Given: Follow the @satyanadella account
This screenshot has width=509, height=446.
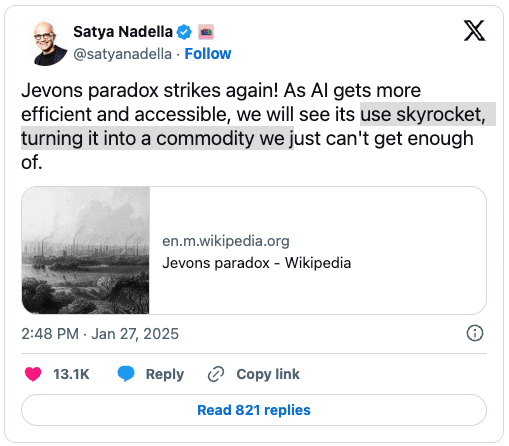Looking at the screenshot, I should [208, 54].
